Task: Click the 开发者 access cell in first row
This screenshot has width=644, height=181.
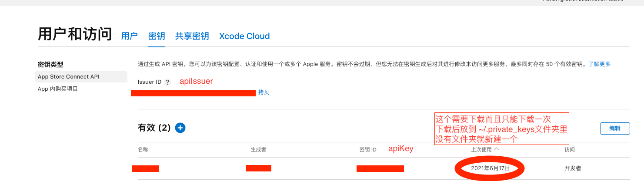Action: click(573, 168)
